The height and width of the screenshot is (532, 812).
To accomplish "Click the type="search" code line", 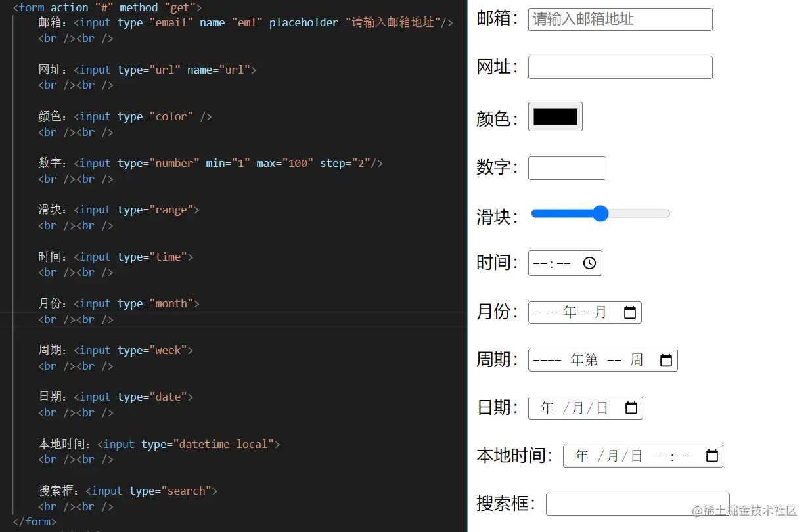I will 127,491.
